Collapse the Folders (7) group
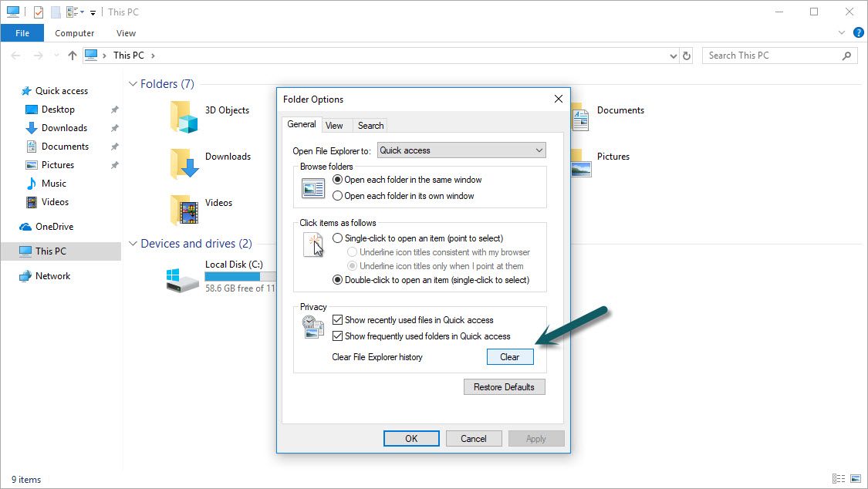Image resolution: width=868 pixels, height=489 pixels. coord(133,84)
